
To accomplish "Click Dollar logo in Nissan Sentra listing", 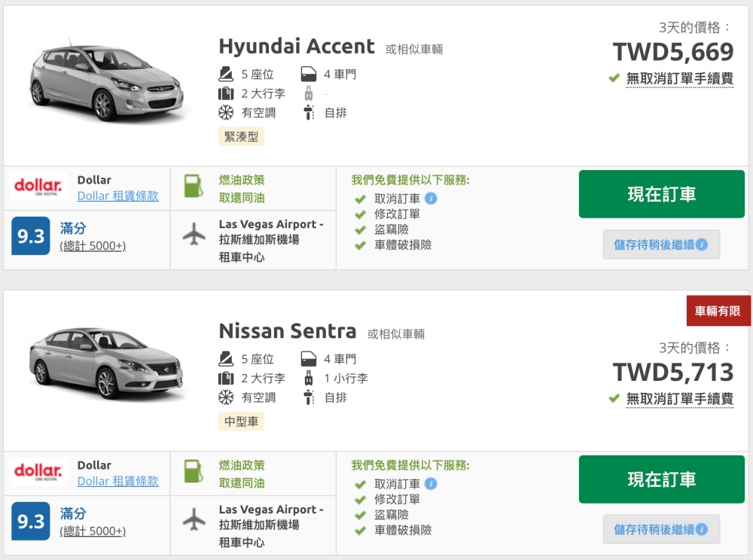I will (x=38, y=471).
